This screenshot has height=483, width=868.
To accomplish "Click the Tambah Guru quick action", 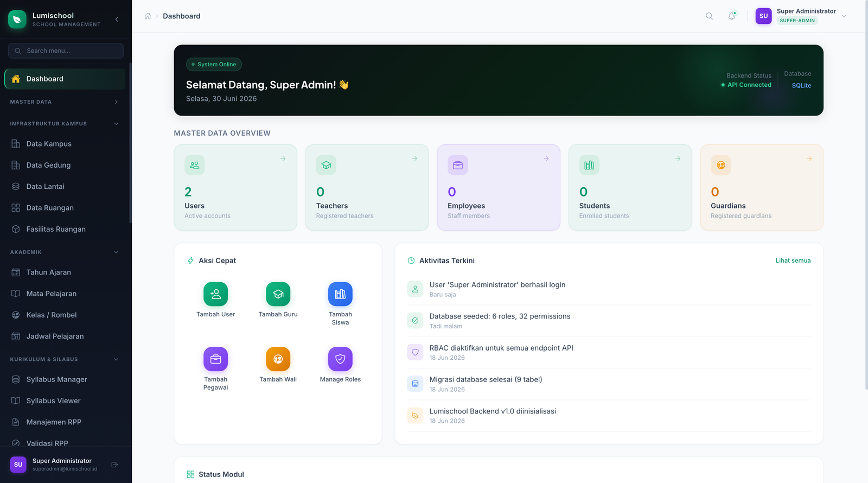I will (278, 300).
